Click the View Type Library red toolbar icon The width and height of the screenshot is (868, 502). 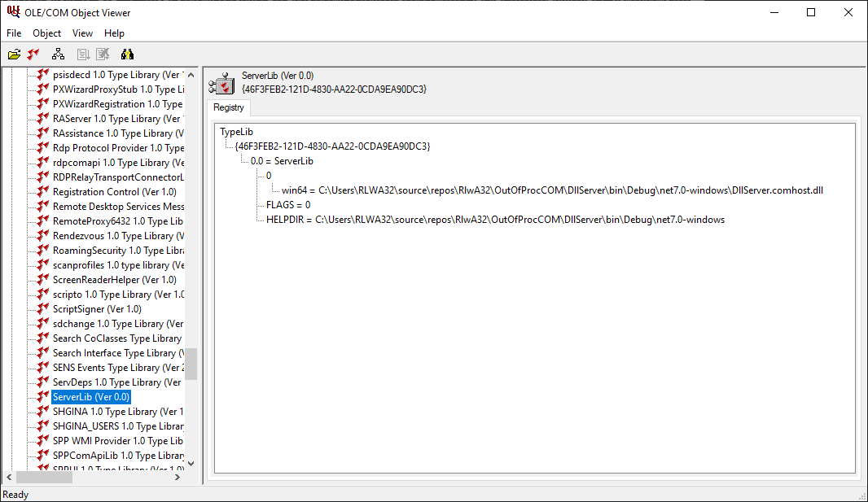click(x=33, y=55)
